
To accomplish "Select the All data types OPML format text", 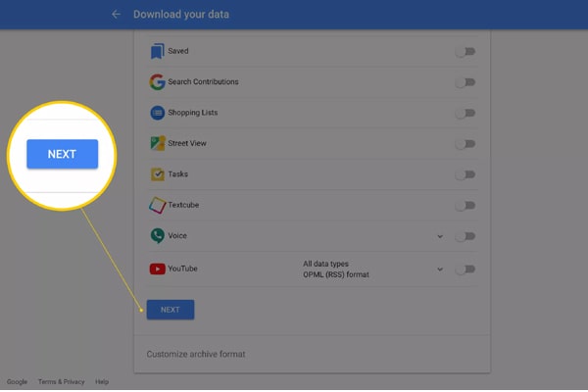I will [x=336, y=269].
